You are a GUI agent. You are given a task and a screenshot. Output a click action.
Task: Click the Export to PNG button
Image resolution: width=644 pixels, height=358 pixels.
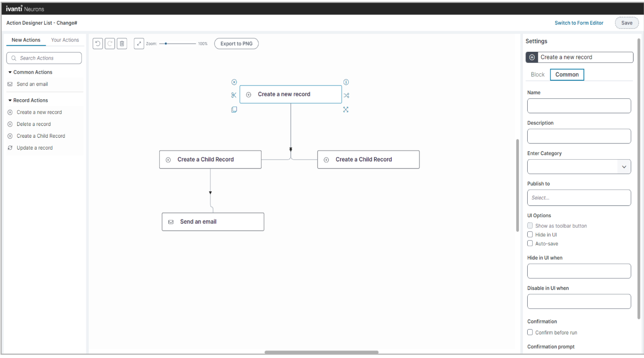click(x=236, y=44)
